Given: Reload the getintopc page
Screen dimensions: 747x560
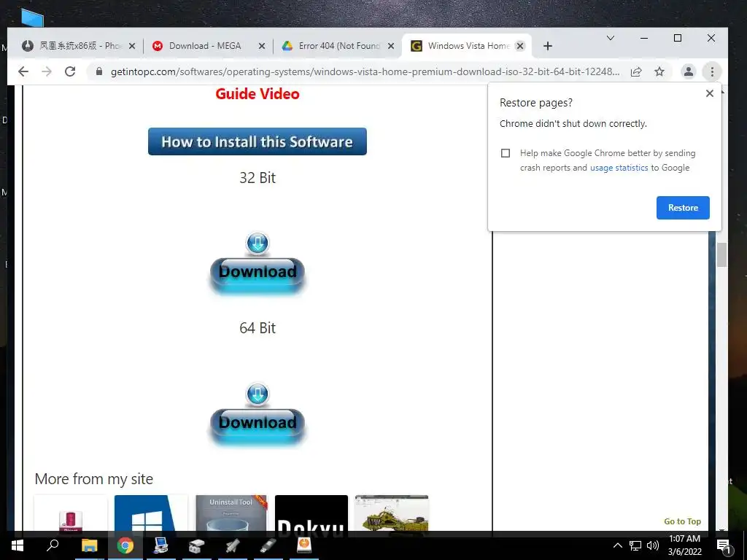Looking at the screenshot, I should [x=70, y=72].
